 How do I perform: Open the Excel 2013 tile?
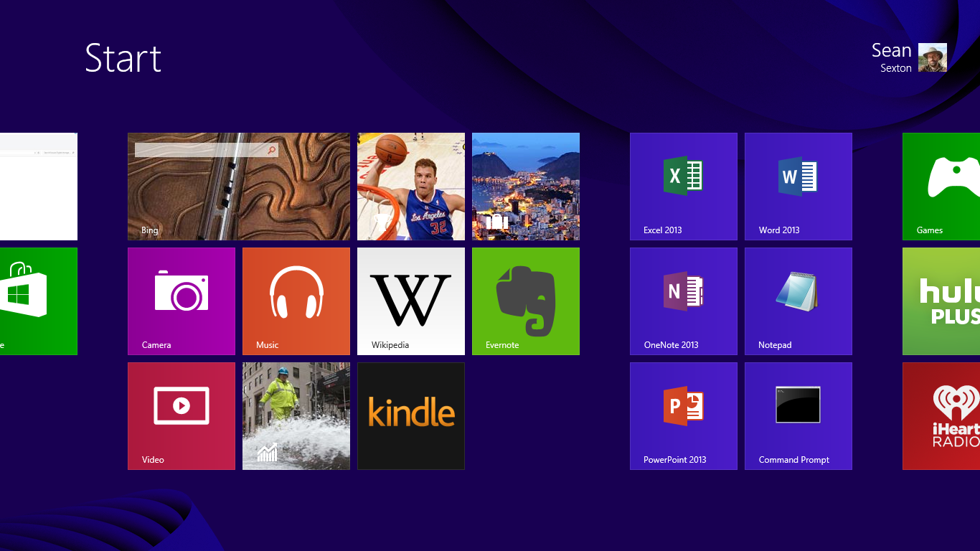tap(683, 187)
